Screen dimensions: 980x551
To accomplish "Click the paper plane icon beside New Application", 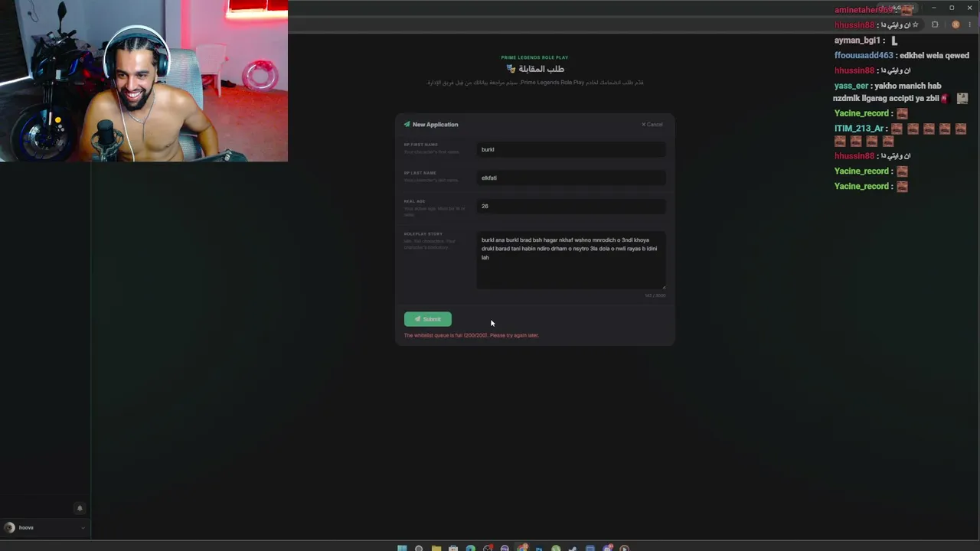I will 407,124.
